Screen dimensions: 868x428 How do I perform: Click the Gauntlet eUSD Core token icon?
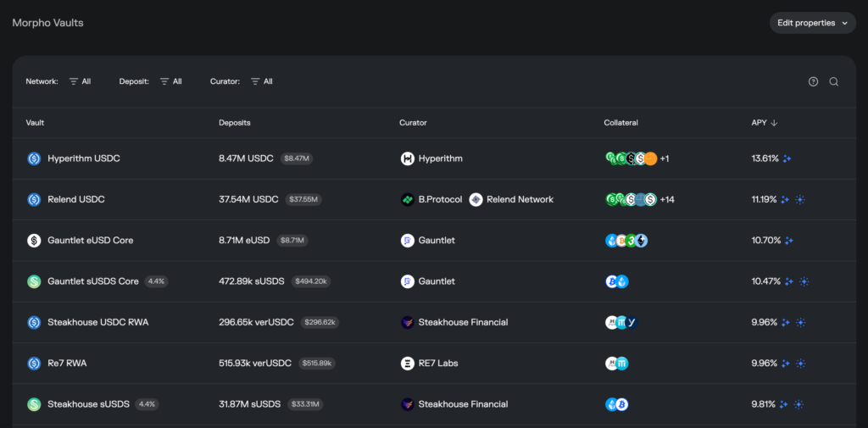pyautogui.click(x=34, y=241)
